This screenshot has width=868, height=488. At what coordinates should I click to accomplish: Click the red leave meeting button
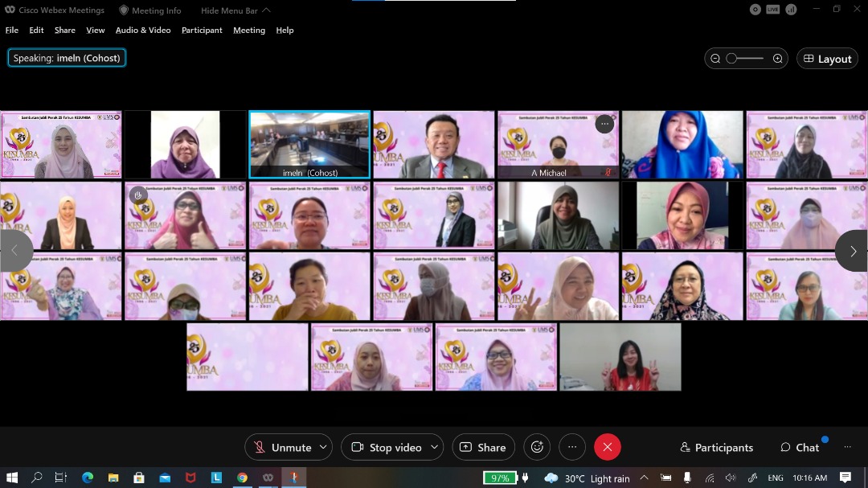(607, 447)
